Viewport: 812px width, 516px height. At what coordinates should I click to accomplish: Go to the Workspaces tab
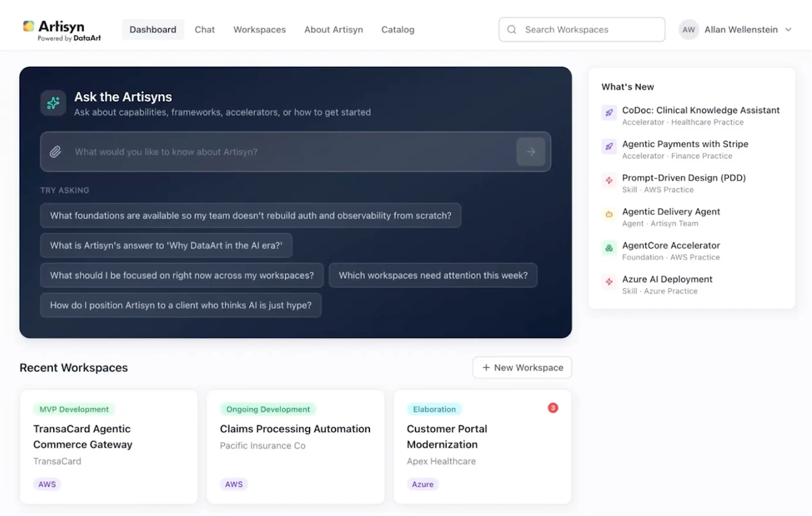[260, 30]
